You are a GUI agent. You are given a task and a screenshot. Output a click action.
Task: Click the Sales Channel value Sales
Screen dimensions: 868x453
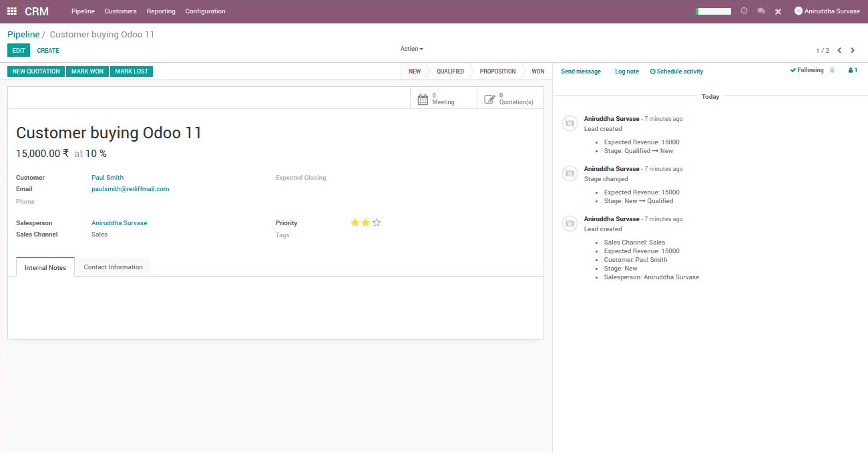pyautogui.click(x=99, y=235)
